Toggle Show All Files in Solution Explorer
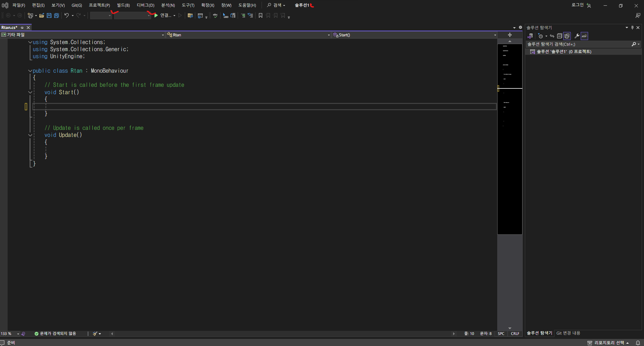Viewport: 644px width, 346px height. (x=567, y=36)
